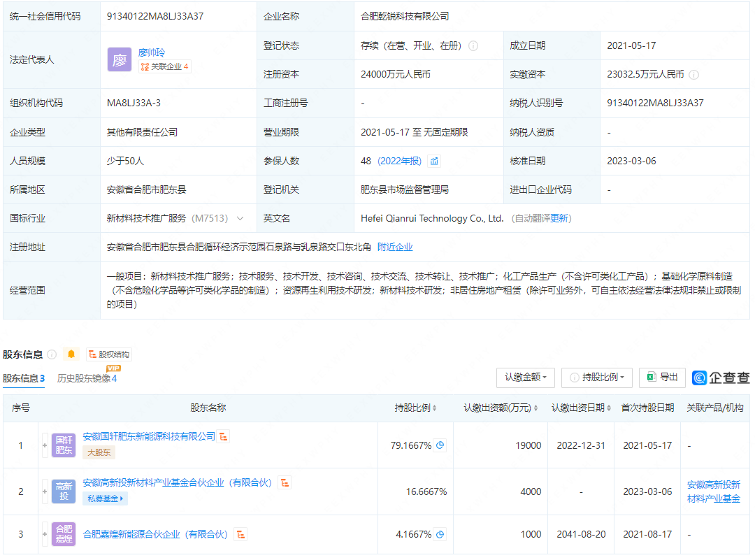Click the 廖 legal representative avatar

pyautogui.click(x=119, y=59)
